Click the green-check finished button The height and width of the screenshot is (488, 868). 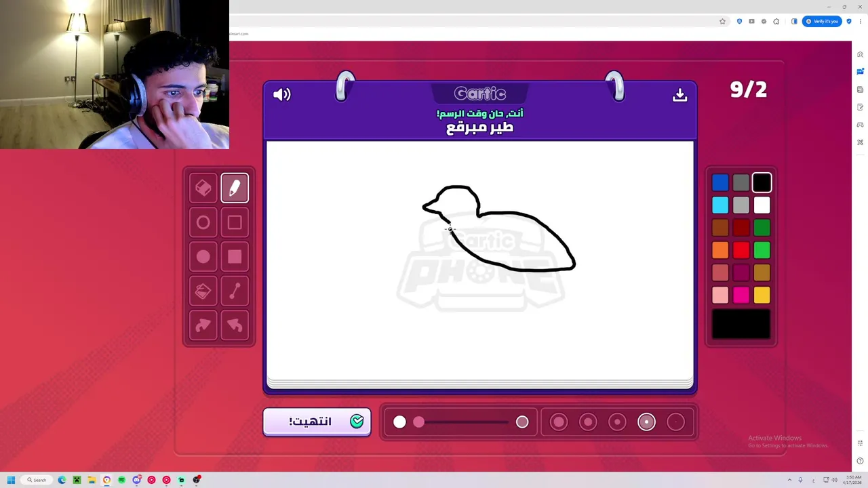(317, 422)
